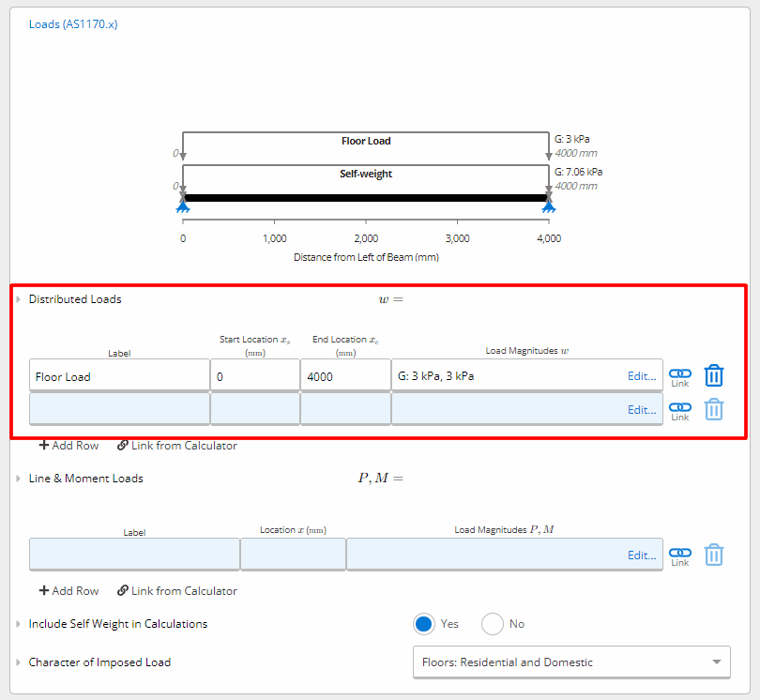Expand Character of Imposed Load arrow
This screenshot has width=760, height=700.
[19, 662]
